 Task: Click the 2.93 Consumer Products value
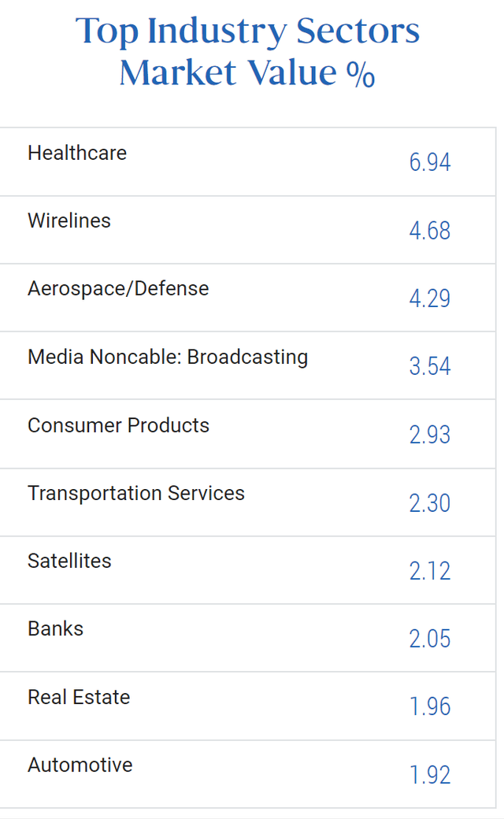point(429,435)
